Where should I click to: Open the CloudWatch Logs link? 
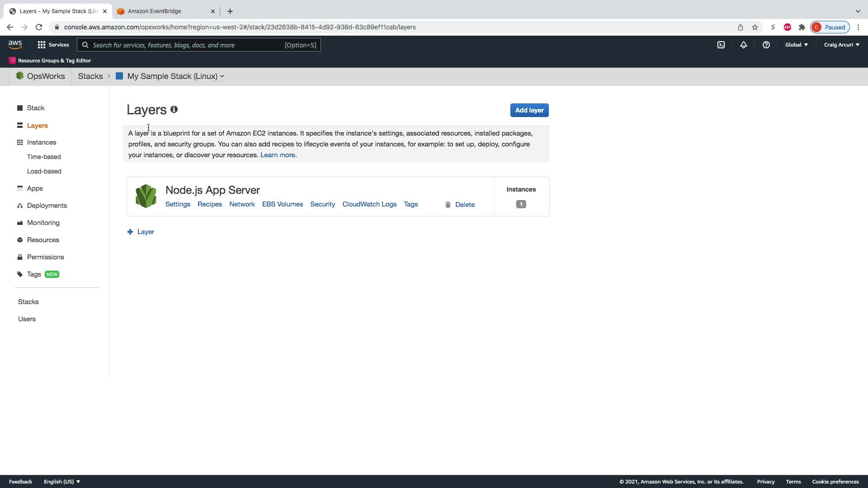[369, 204]
